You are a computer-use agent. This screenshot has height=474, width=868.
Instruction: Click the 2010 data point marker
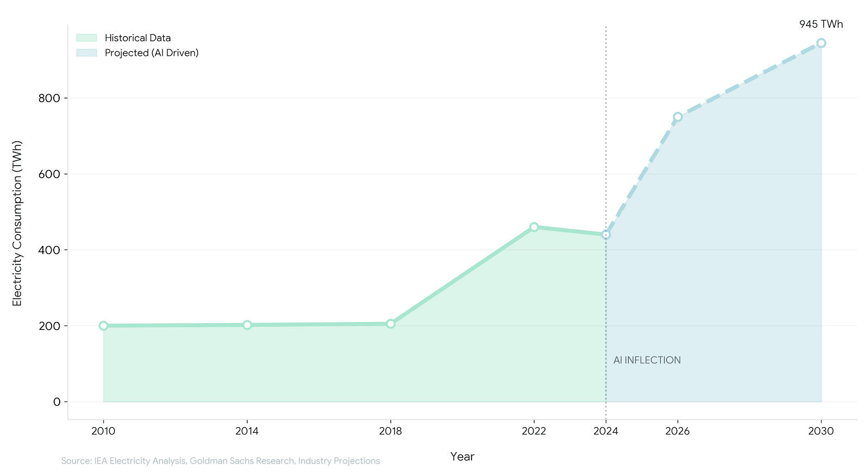[103, 326]
